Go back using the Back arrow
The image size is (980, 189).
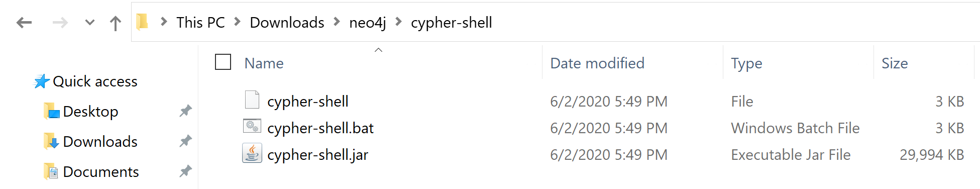24,23
